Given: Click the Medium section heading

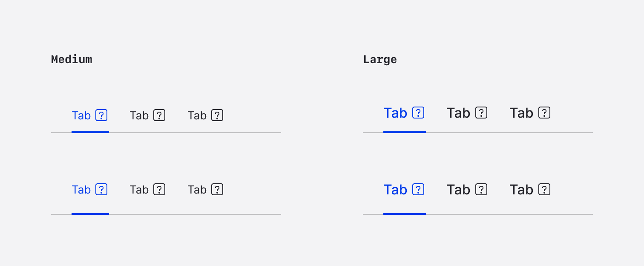Looking at the screenshot, I should click(72, 59).
